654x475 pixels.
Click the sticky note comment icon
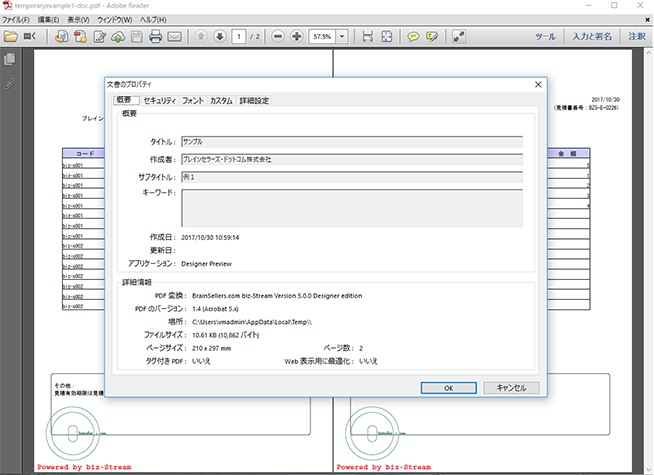(x=413, y=36)
